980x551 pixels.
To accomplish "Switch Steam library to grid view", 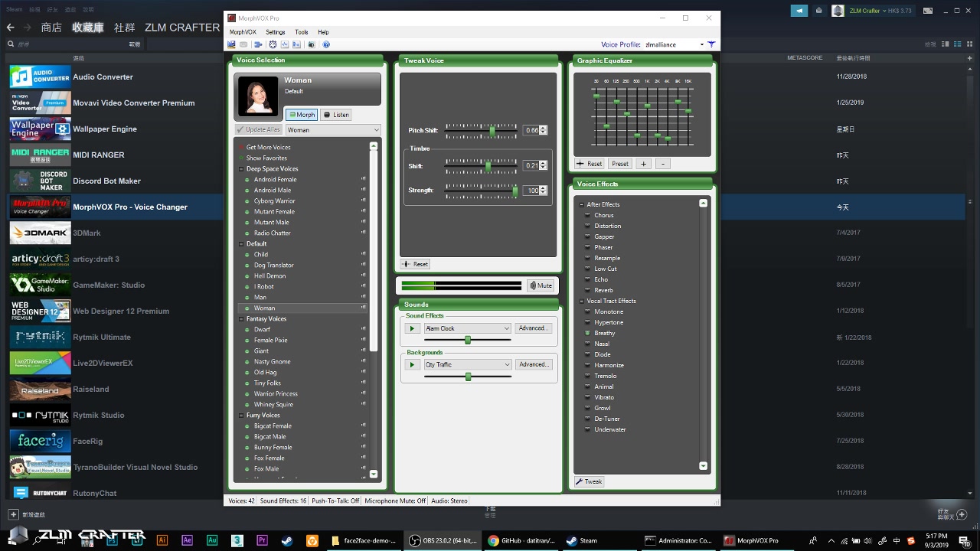I will pyautogui.click(x=970, y=44).
